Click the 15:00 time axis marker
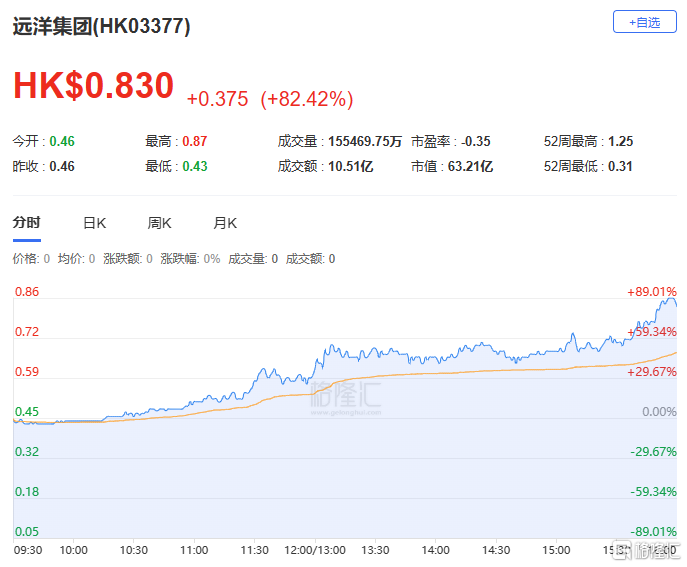This screenshot has height=567, width=687. (x=556, y=550)
